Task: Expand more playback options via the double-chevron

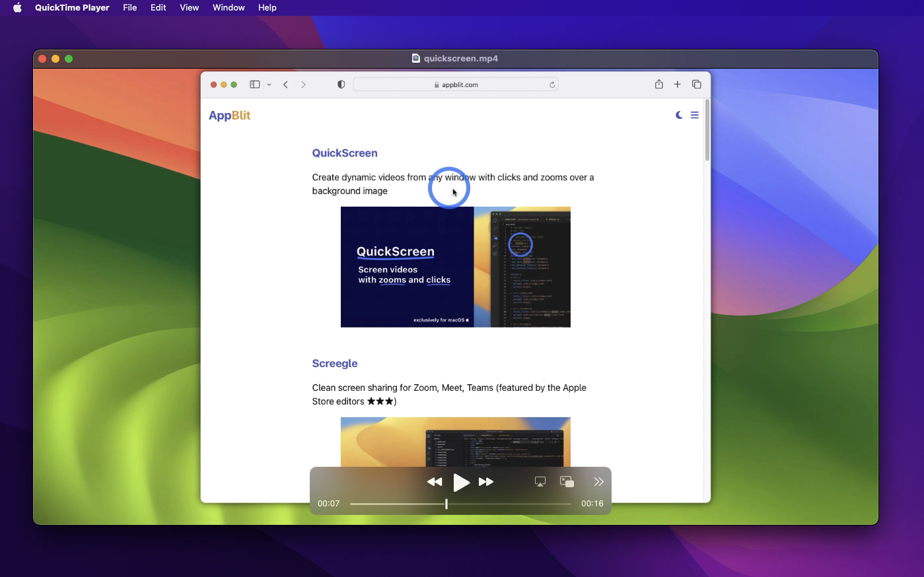Action: 598,481
